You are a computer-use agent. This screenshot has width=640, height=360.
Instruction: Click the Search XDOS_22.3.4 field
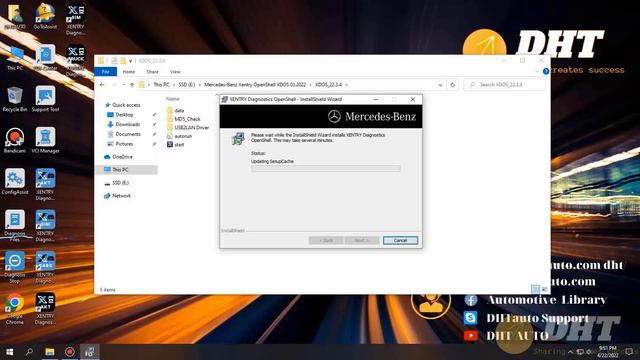tap(504, 85)
